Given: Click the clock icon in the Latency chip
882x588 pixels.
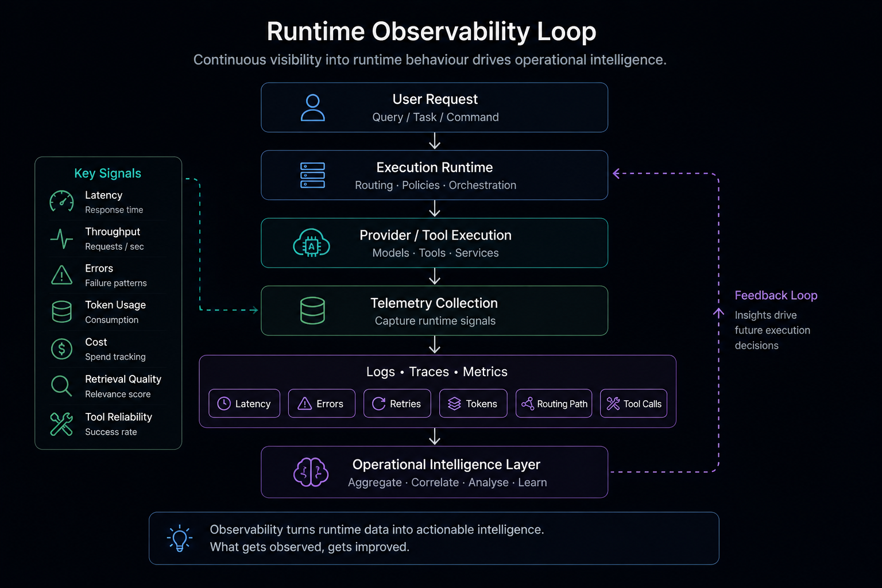Looking at the screenshot, I should pos(224,404).
